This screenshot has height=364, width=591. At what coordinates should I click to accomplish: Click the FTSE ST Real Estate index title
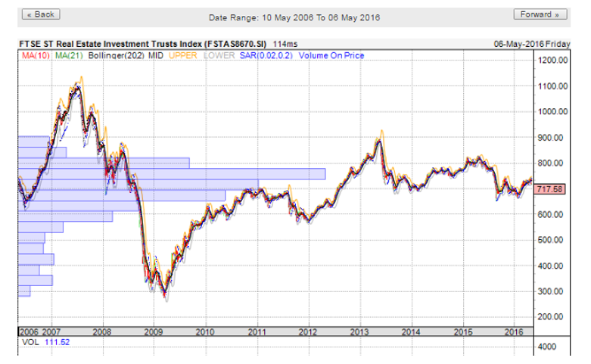[144, 45]
